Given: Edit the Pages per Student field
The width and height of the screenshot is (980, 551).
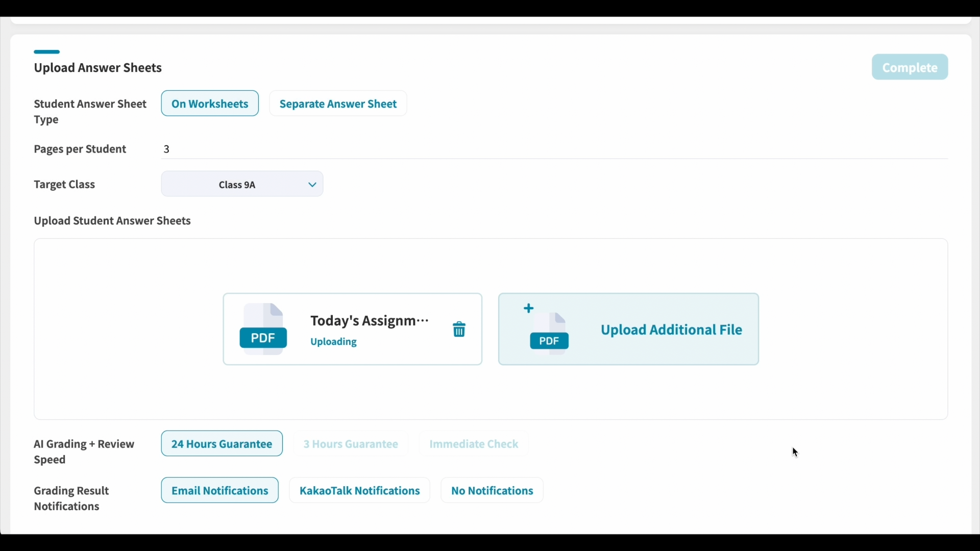Looking at the screenshot, I should coord(555,149).
